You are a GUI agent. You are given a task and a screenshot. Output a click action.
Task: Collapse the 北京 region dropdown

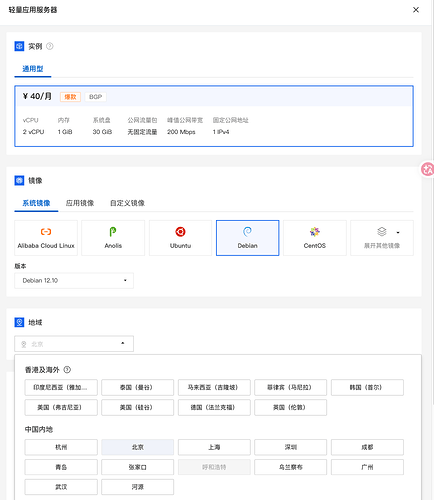point(74,344)
